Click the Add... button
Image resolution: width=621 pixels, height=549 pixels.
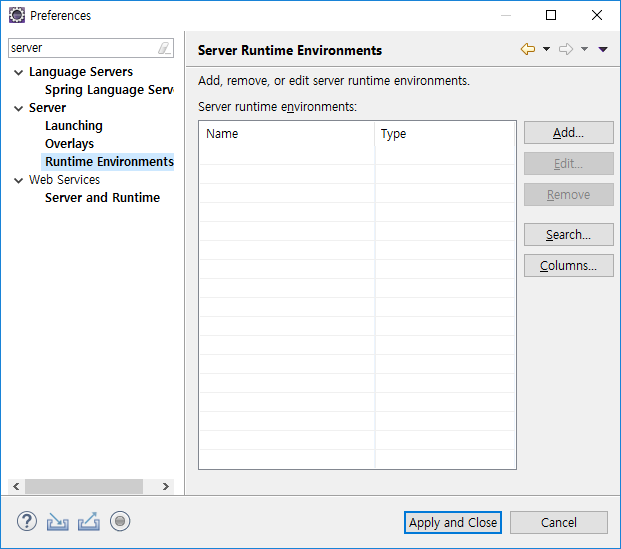tap(569, 133)
